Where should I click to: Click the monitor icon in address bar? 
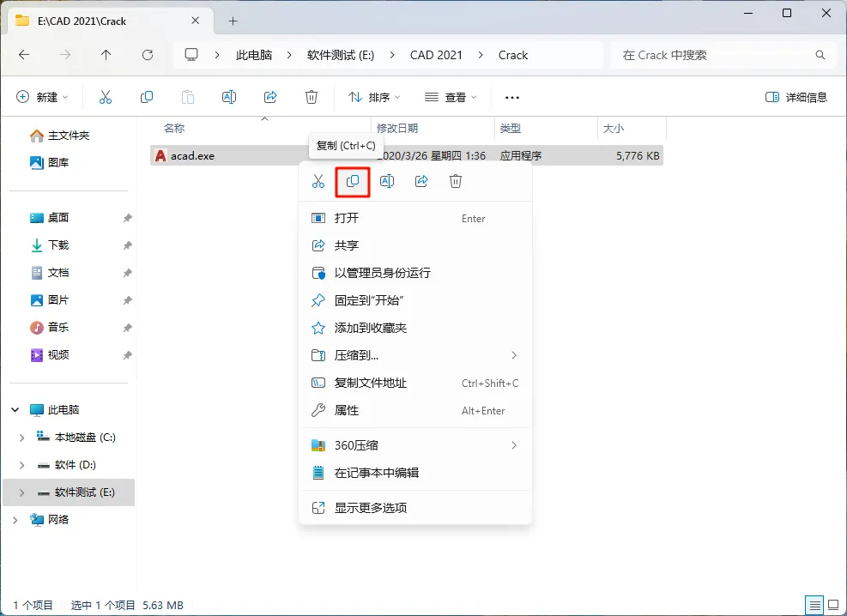point(191,55)
